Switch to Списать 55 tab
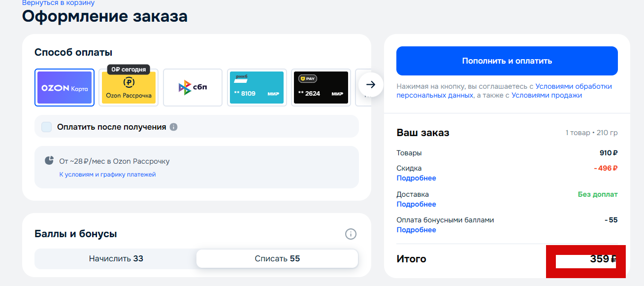This screenshot has width=644, height=286. tap(277, 258)
